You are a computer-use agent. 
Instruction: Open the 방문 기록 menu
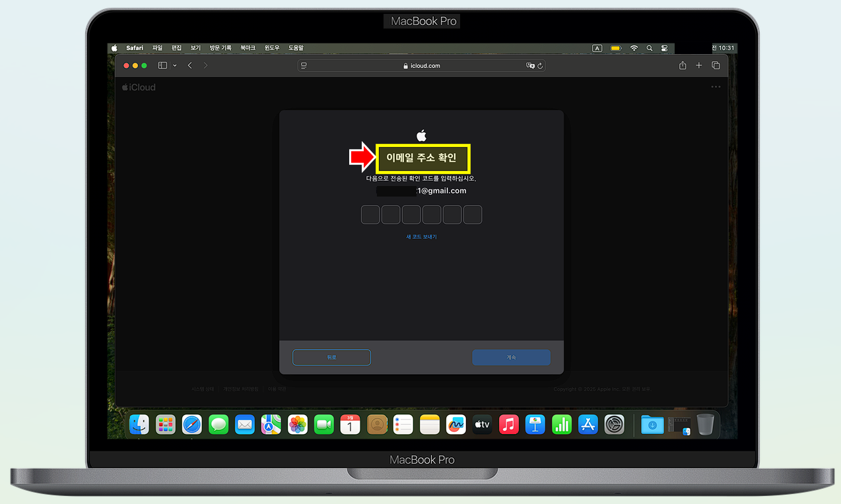(220, 48)
